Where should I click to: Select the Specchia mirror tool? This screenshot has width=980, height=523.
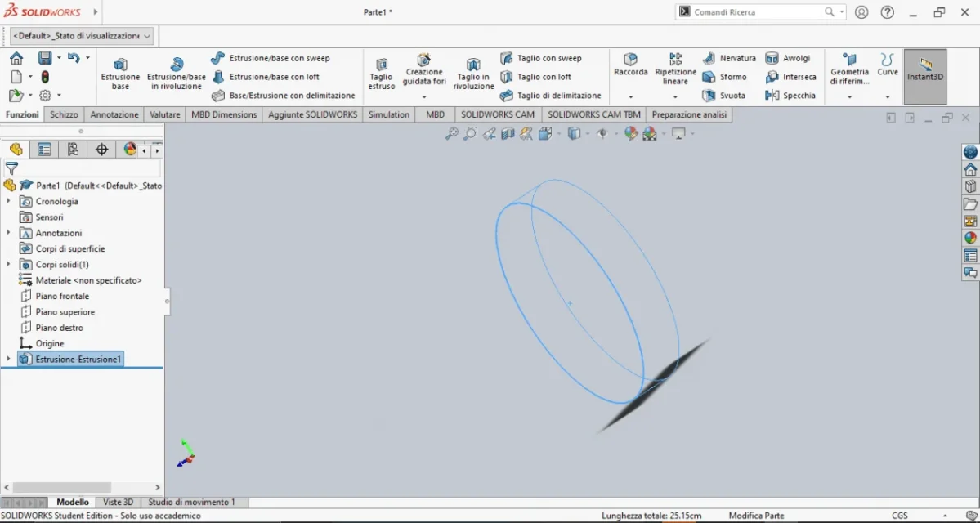pyautogui.click(x=790, y=96)
